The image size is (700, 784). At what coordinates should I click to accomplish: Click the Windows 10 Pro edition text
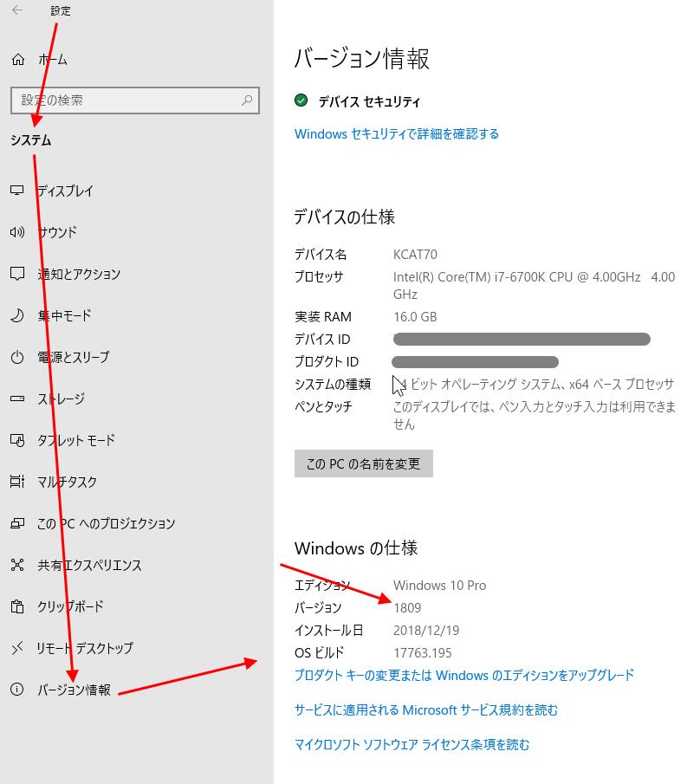coord(439,585)
